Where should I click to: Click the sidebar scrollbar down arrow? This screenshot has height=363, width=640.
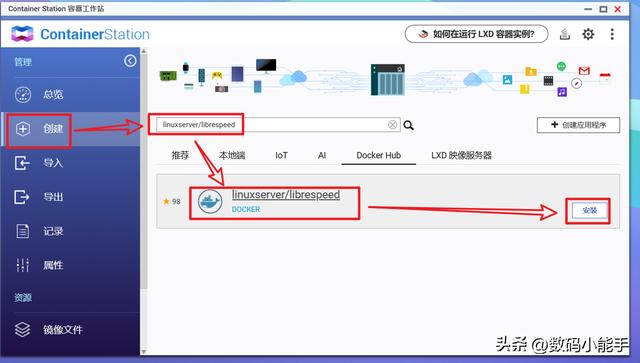coord(144,351)
